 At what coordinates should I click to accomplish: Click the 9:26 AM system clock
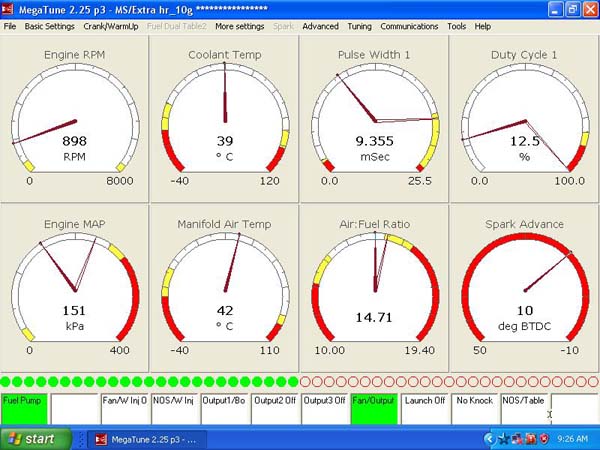(572, 439)
